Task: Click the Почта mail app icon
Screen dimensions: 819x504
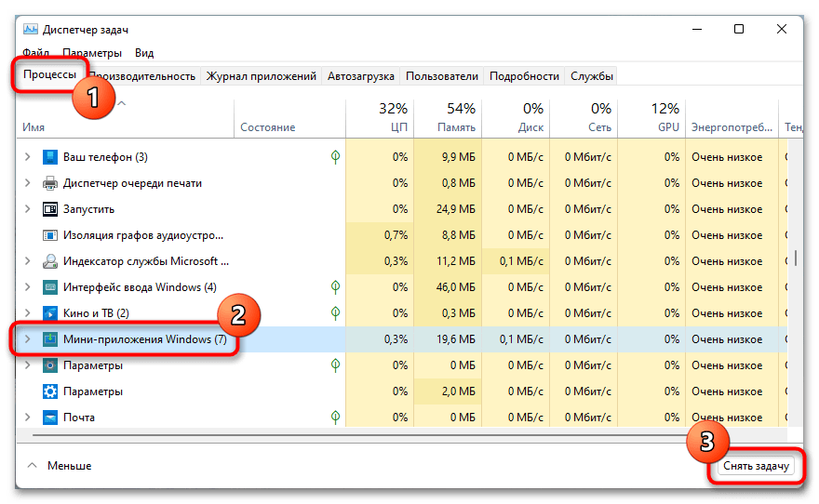Action: click(x=49, y=418)
